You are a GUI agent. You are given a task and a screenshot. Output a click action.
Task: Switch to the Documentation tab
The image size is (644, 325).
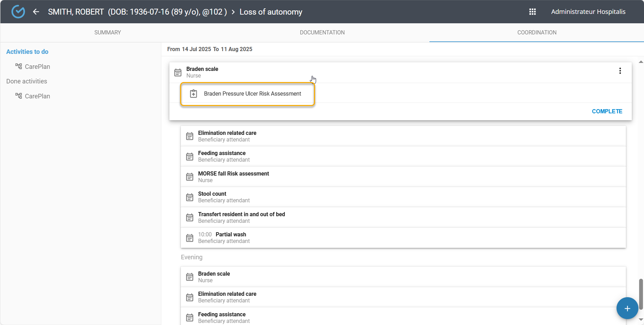[322, 33]
